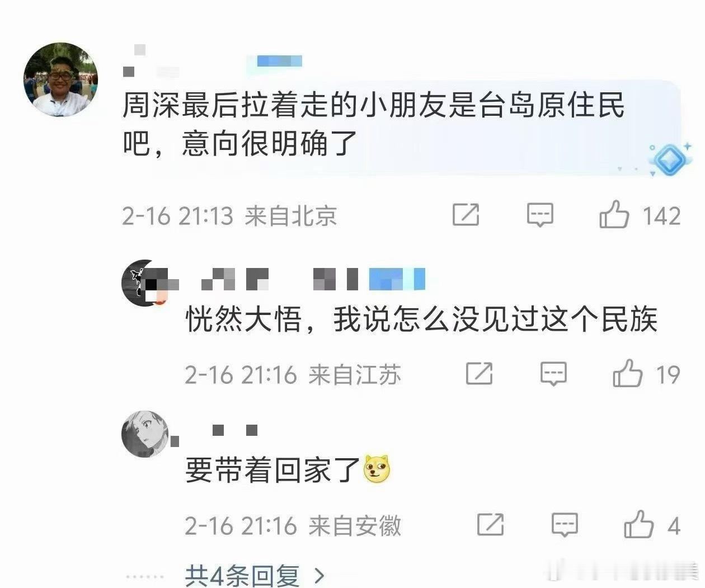This screenshot has height=588, width=705.
Task: Tap the 142 like count
Action: pos(661,216)
